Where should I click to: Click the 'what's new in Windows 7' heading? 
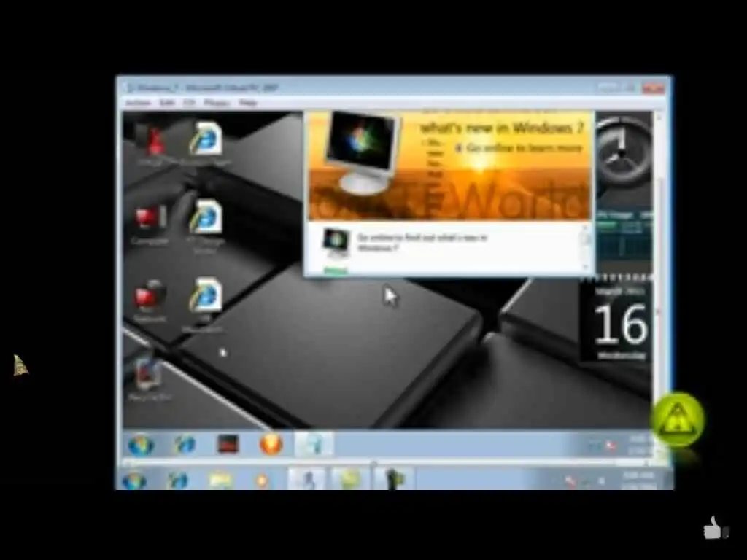tap(502, 128)
